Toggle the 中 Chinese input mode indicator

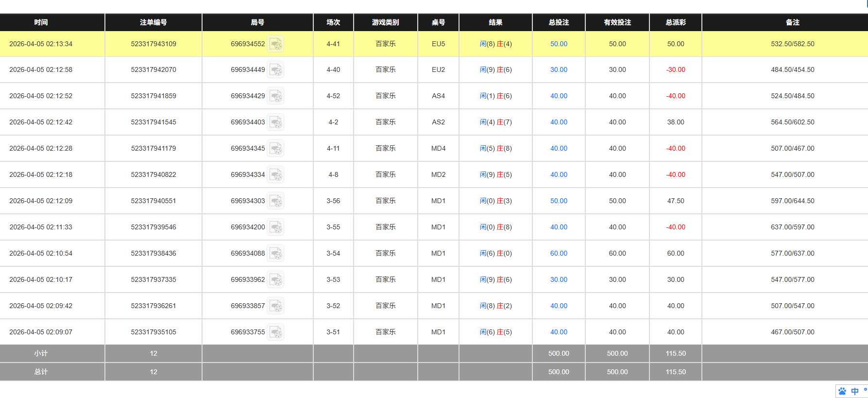click(x=855, y=391)
